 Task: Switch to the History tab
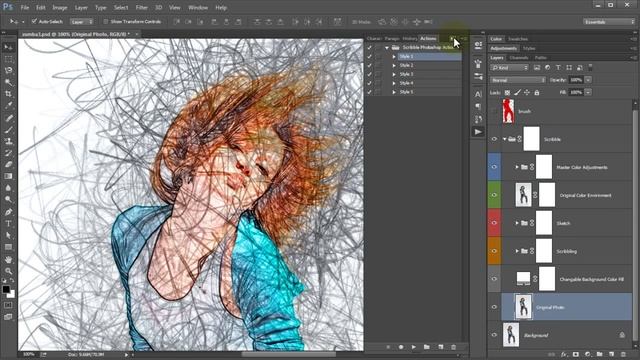click(x=410, y=38)
